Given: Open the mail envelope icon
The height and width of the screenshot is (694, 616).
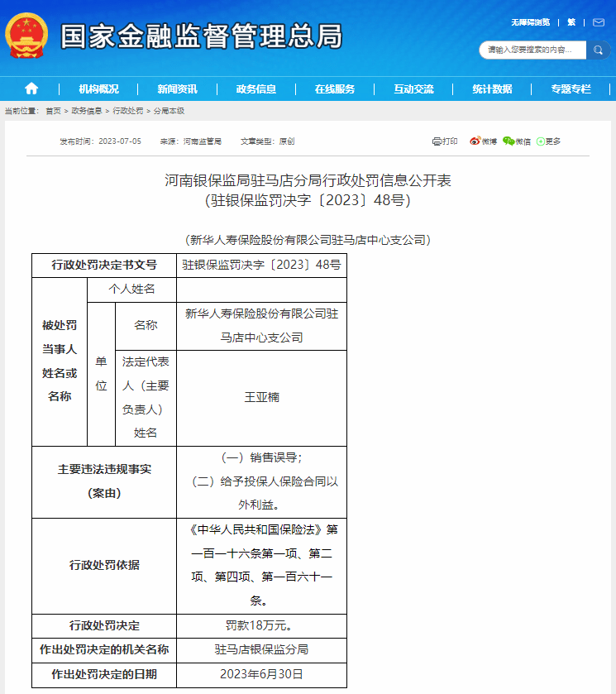Looking at the screenshot, I should [x=599, y=22].
